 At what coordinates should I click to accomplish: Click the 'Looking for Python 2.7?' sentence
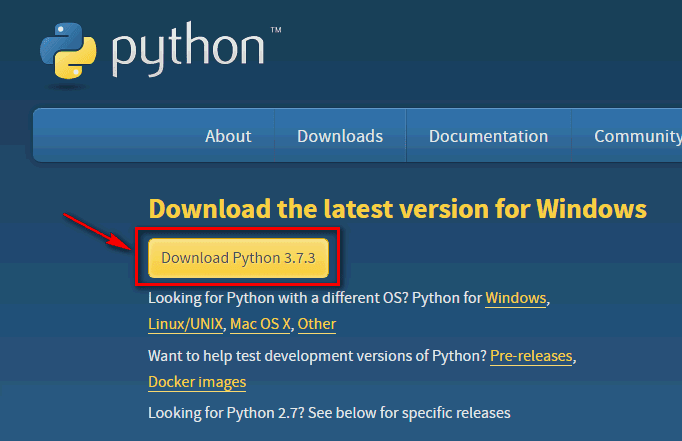[329, 413]
